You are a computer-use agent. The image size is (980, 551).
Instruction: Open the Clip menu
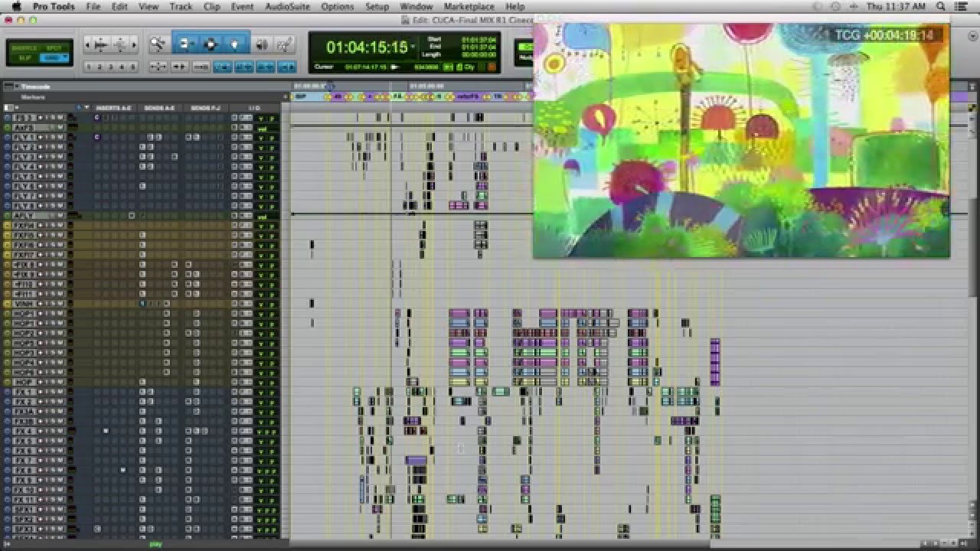[x=212, y=6]
